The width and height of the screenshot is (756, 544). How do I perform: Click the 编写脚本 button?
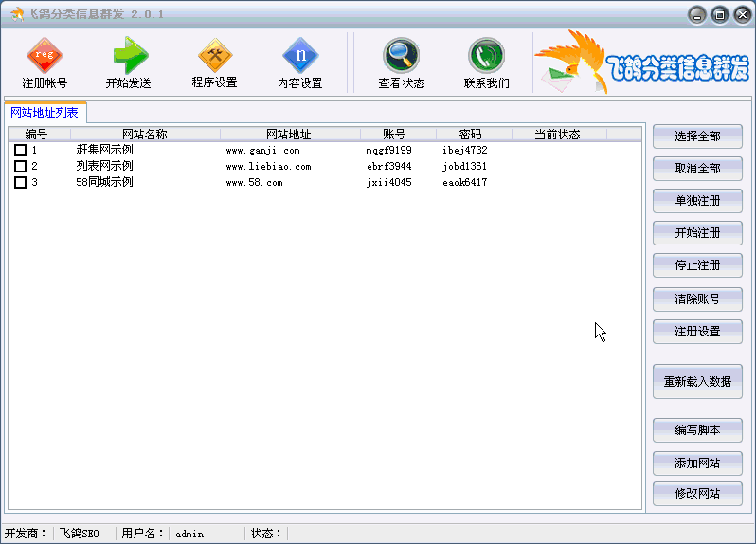pos(697,430)
